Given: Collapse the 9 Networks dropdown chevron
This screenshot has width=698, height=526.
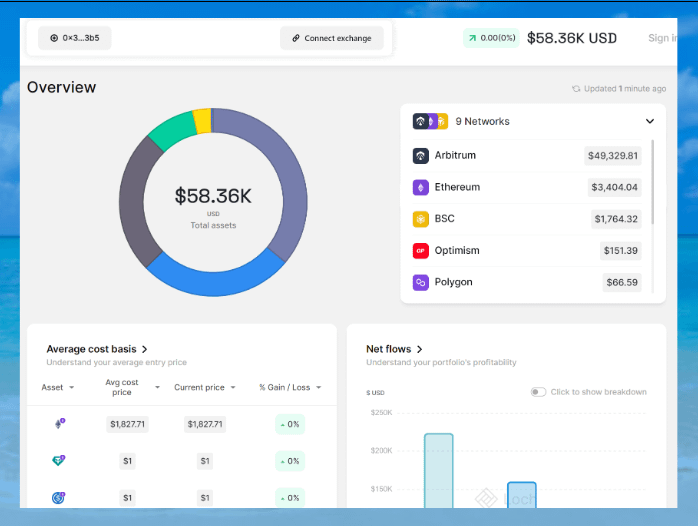Looking at the screenshot, I should pyautogui.click(x=650, y=121).
